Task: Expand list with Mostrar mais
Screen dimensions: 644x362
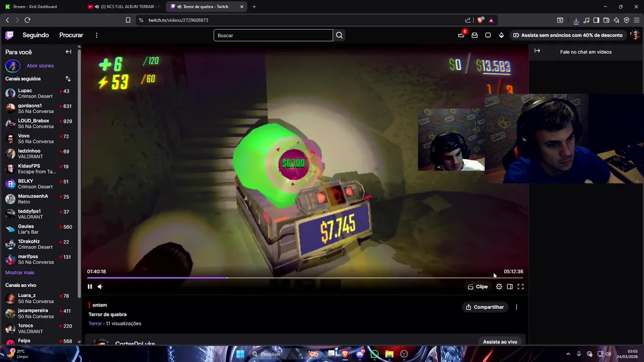Action: (20, 273)
